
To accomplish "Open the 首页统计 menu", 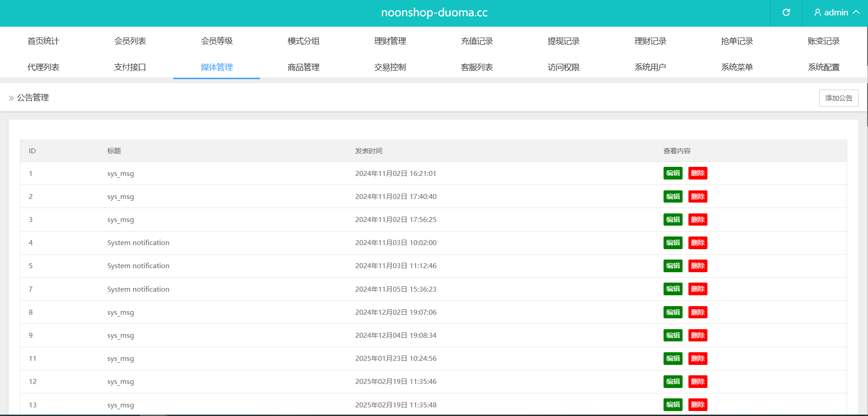I will pyautogui.click(x=43, y=41).
